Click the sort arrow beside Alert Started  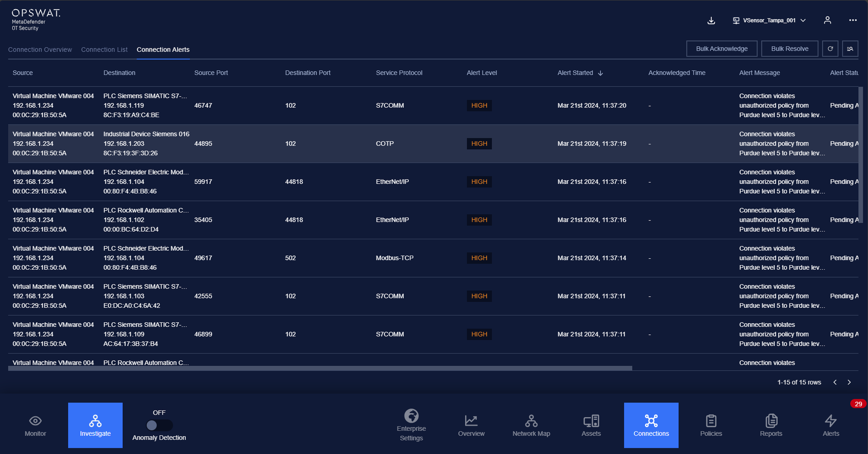pyautogui.click(x=600, y=73)
